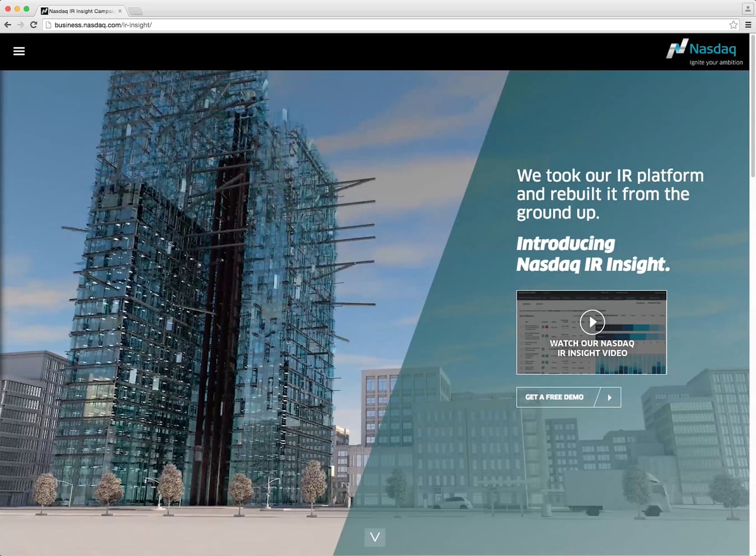This screenshot has height=556, width=756.
Task: Open a new browser tab
Action: point(135,11)
